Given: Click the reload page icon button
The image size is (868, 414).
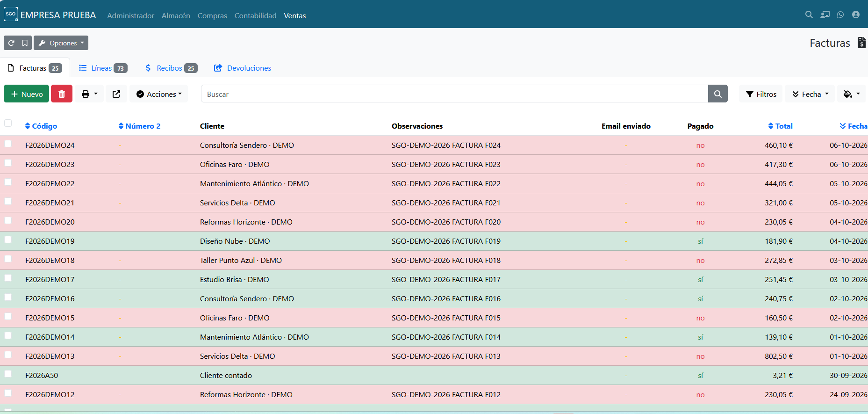Looking at the screenshot, I should [x=11, y=43].
